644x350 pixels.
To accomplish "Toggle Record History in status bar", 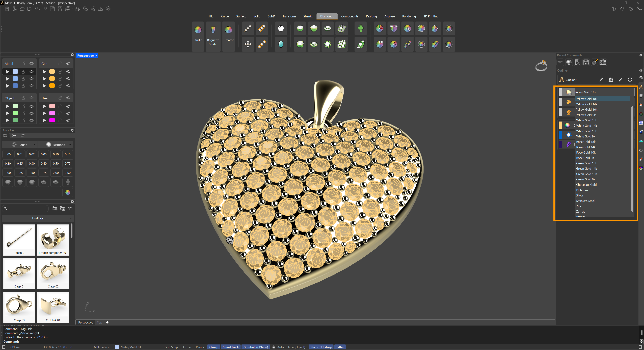I will click(x=321, y=347).
